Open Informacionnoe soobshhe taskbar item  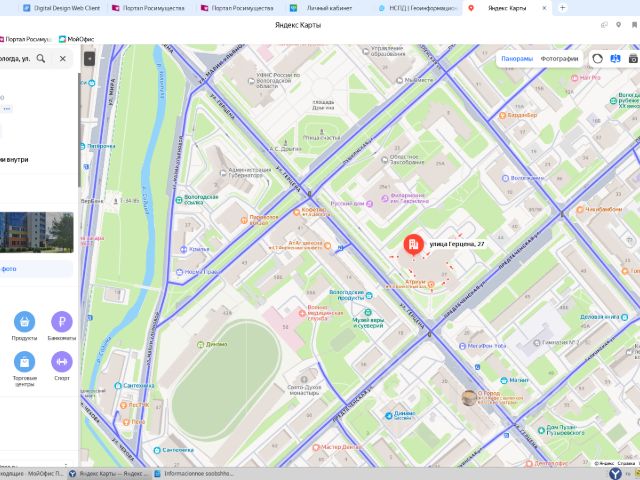tap(194, 473)
